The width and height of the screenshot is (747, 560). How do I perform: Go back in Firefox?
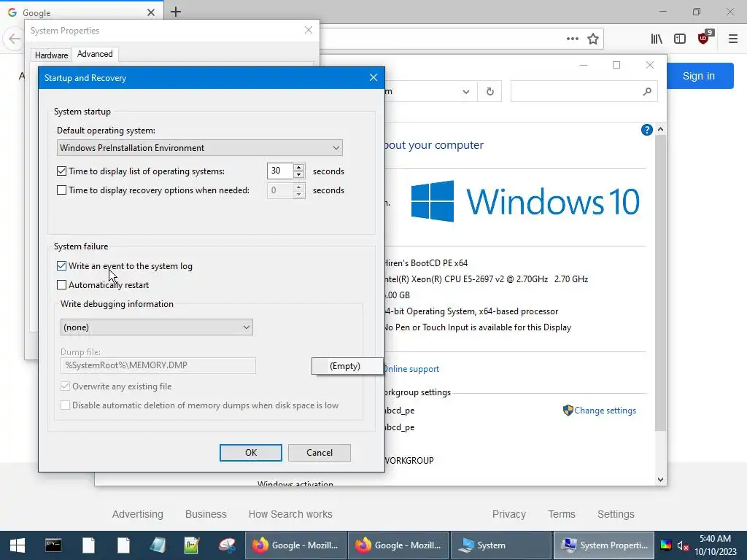[x=13, y=39]
